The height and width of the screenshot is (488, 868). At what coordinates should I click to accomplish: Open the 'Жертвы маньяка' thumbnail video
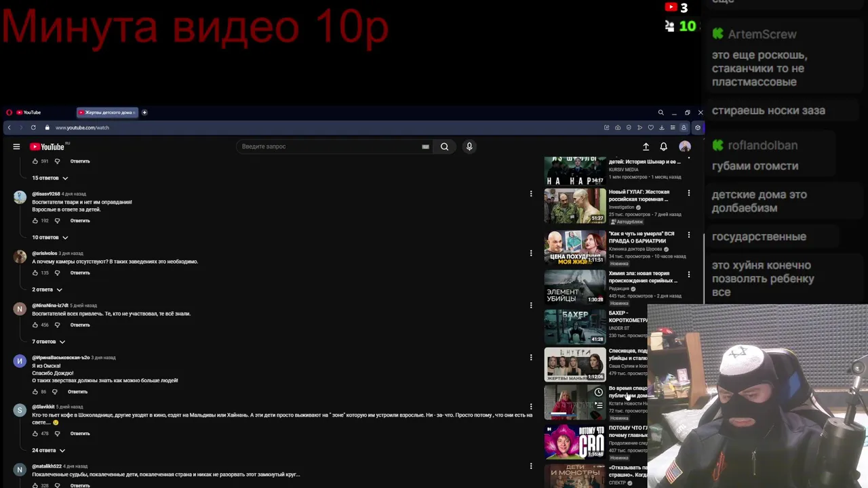tap(575, 365)
